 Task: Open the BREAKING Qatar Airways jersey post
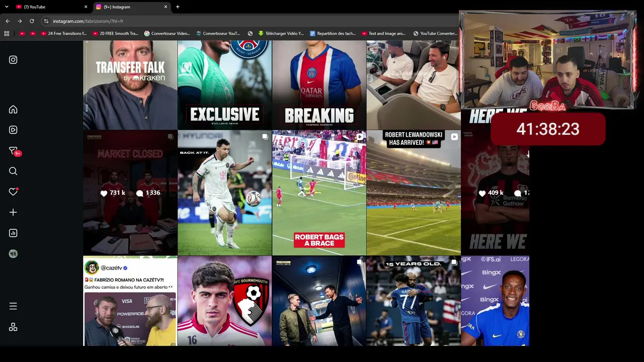319,85
